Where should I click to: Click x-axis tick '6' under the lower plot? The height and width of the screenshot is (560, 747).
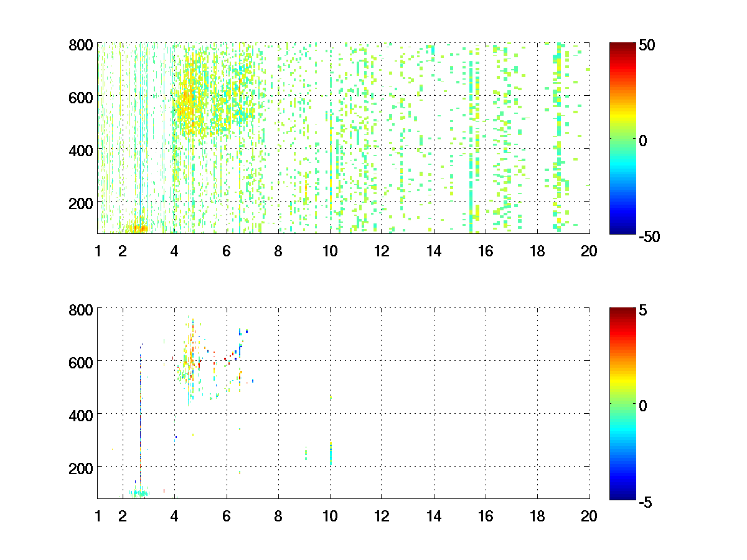227,515
